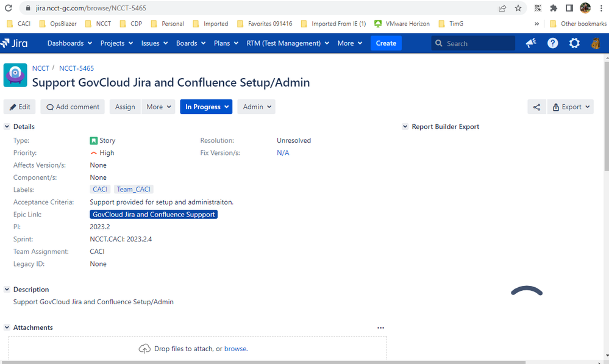The height and width of the screenshot is (364, 609).
Task: Collapse the Report Builder Export panel
Action: tap(405, 127)
